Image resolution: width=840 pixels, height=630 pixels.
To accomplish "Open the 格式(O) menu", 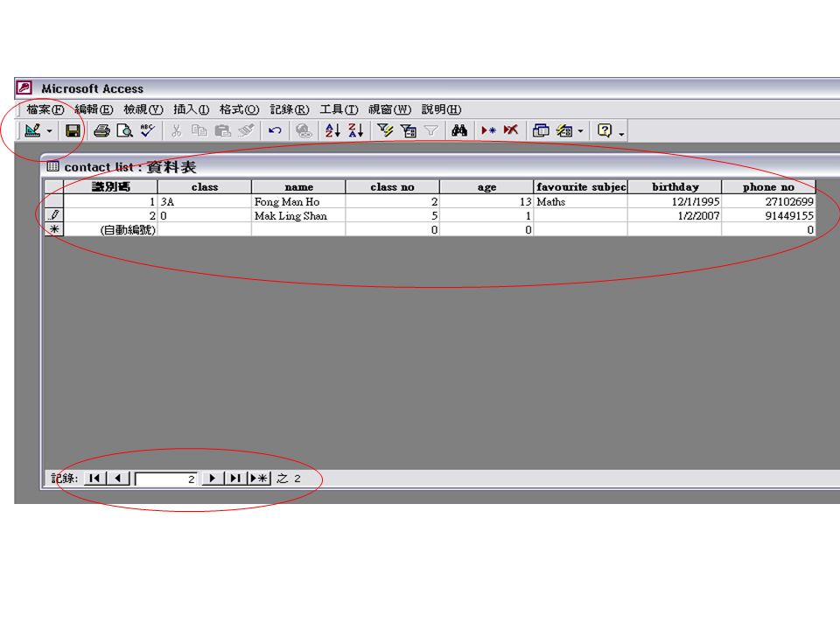I will tap(240, 109).
